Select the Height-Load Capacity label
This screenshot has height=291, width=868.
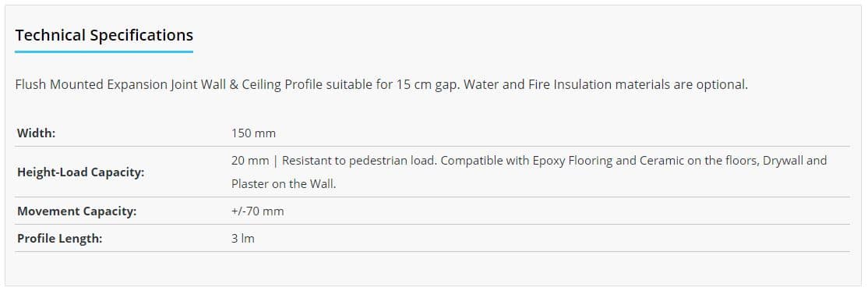tap(81, 172)
